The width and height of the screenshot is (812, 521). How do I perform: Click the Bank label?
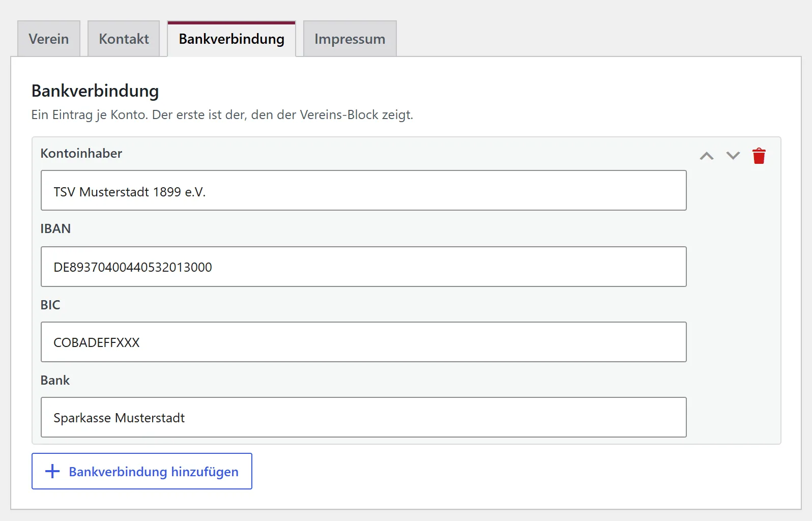point(55,380)
